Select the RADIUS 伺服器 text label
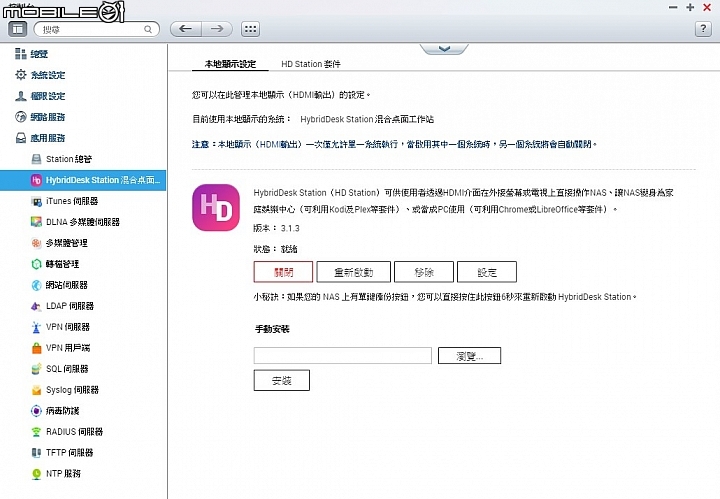This screenshot has height=499, width=720. [x=74, y=432]
